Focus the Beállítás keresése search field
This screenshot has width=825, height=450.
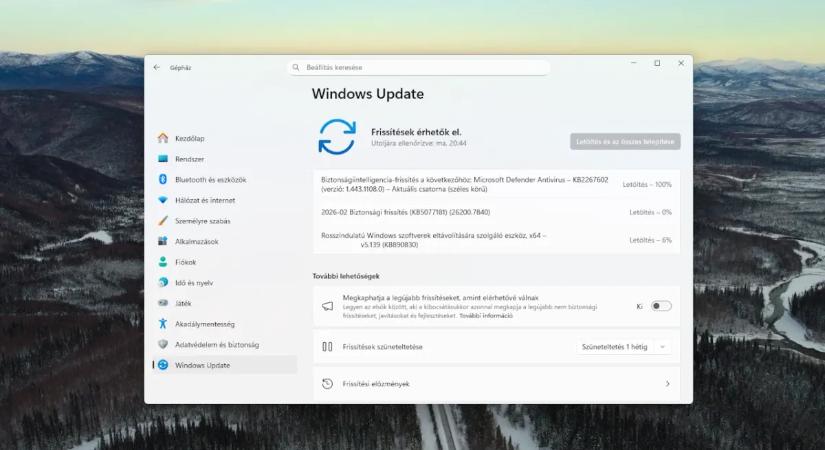coord(419,67)
